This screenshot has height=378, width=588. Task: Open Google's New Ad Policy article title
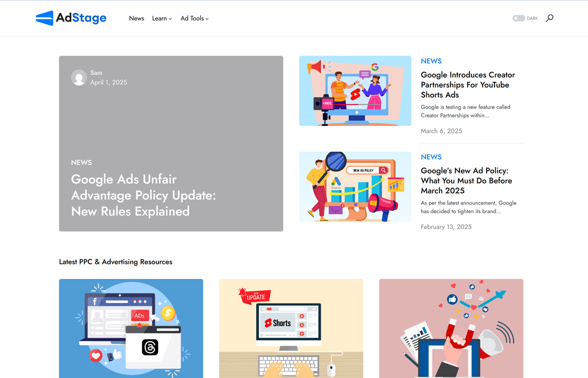[x=466, y=181]
